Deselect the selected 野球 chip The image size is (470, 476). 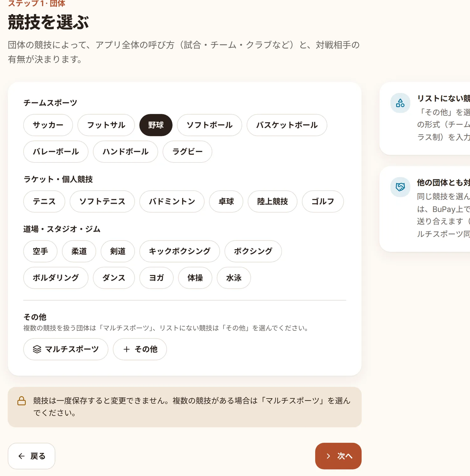tap(156, 125)
